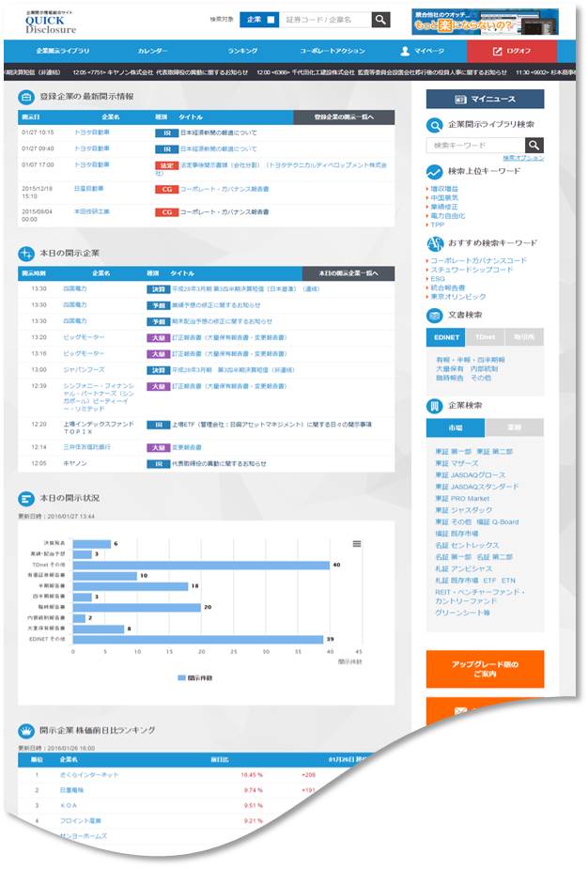The height and width of the screenshot is (869, 588).
Task: Click the 企業検索 building icon
Action: coord(435,406)
